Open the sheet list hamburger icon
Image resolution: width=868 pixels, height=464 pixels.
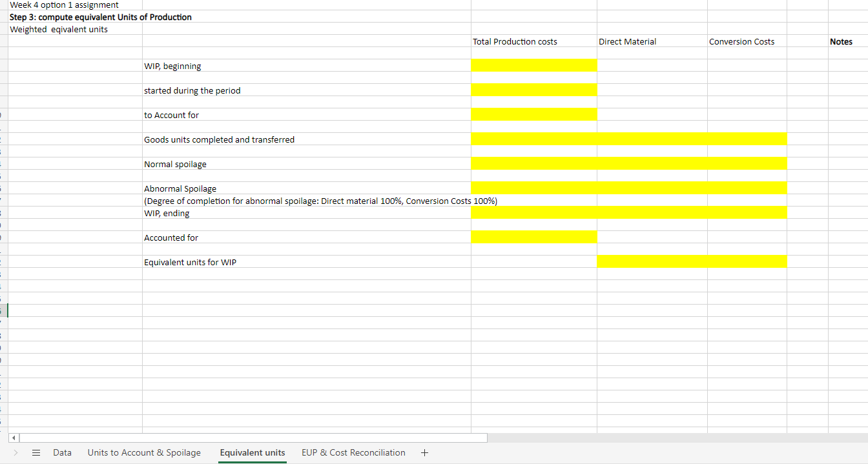[36, 452]
